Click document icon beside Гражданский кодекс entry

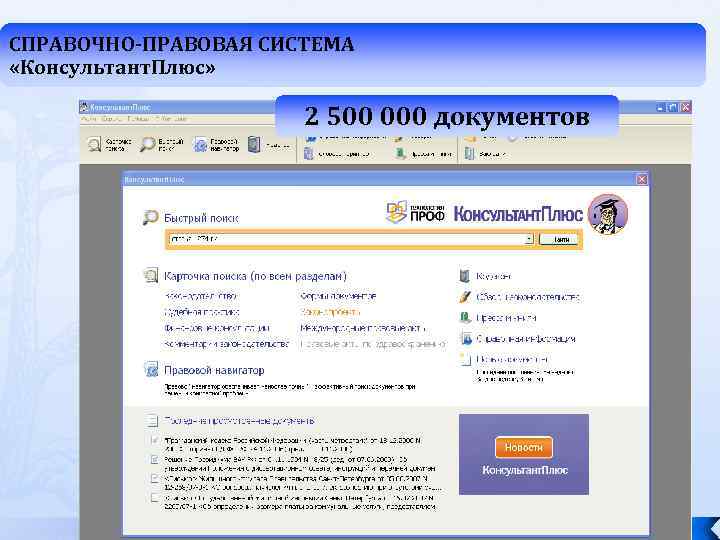click(154, 440)
